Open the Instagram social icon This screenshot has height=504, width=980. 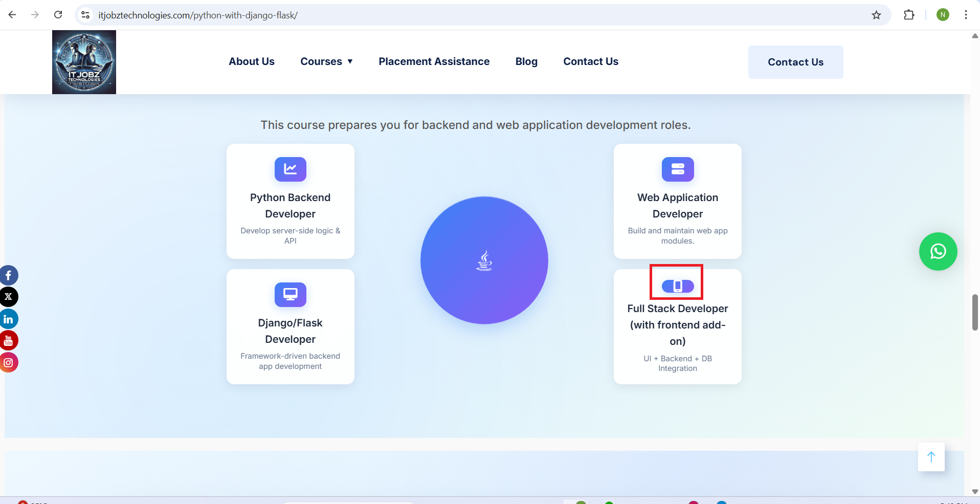pyautogui.click(x=8, y=363)
